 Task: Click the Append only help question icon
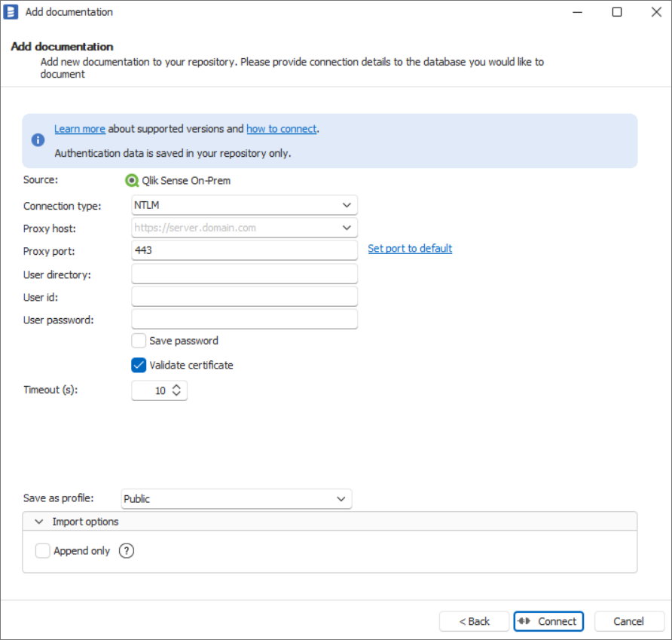[x=127, y=551]
